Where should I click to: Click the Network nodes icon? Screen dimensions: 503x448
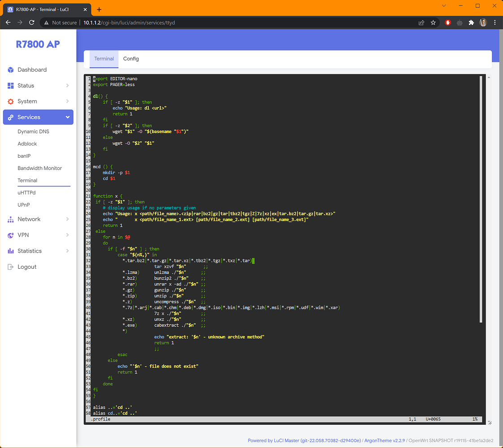[11, 220]
